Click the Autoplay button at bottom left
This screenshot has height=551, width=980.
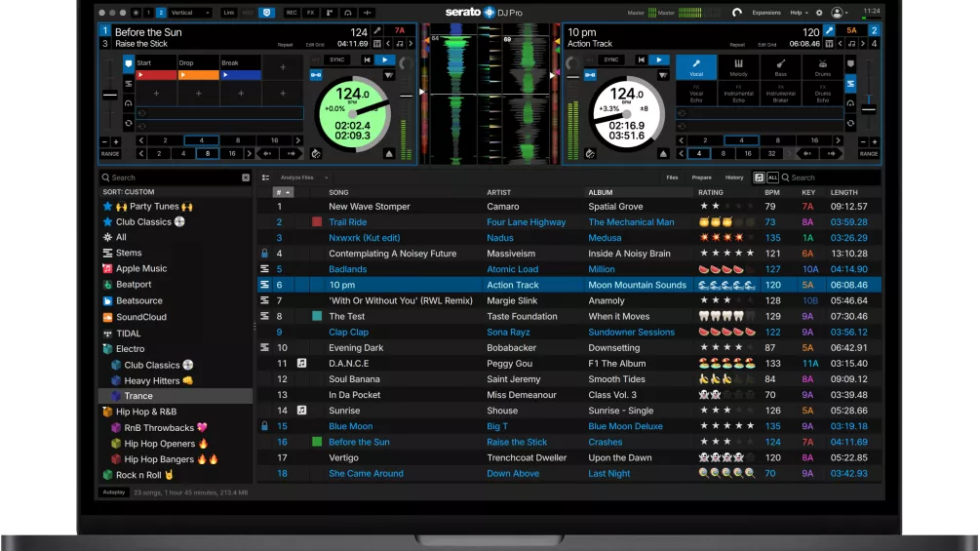[x=113, y=492]
